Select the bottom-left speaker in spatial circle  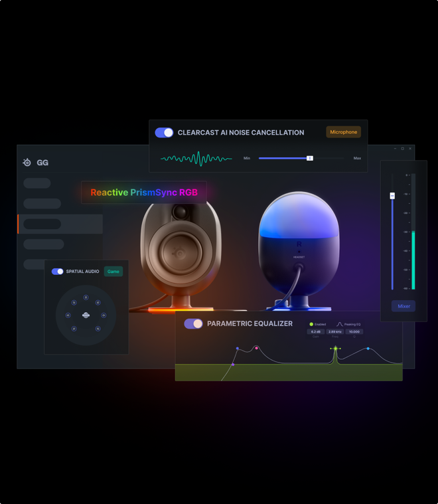[74, 329]
